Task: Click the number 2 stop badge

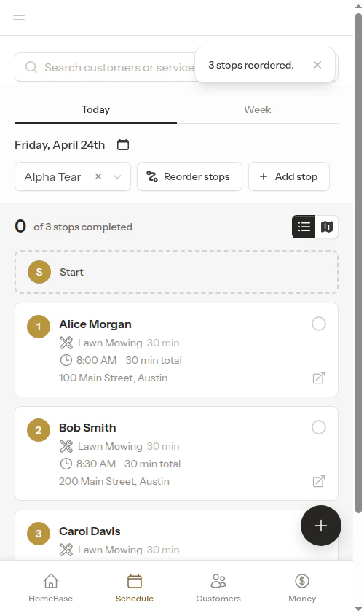Action: click(x=39, y=430)
